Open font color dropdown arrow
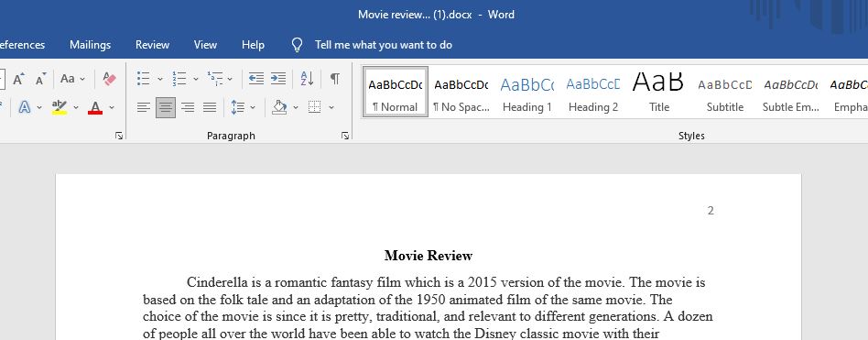The width and height of the screenshot is (868, 340). click(112, 107)
